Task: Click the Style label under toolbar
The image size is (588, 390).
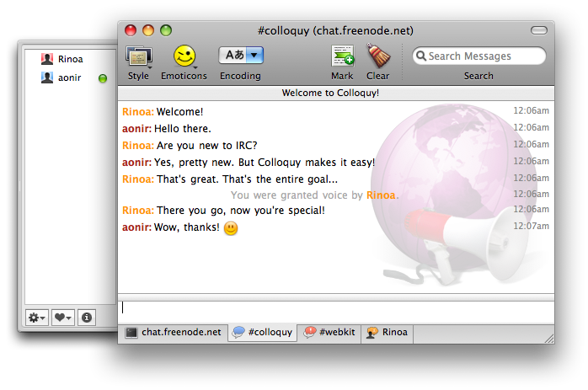Action: tap(138, 76)
